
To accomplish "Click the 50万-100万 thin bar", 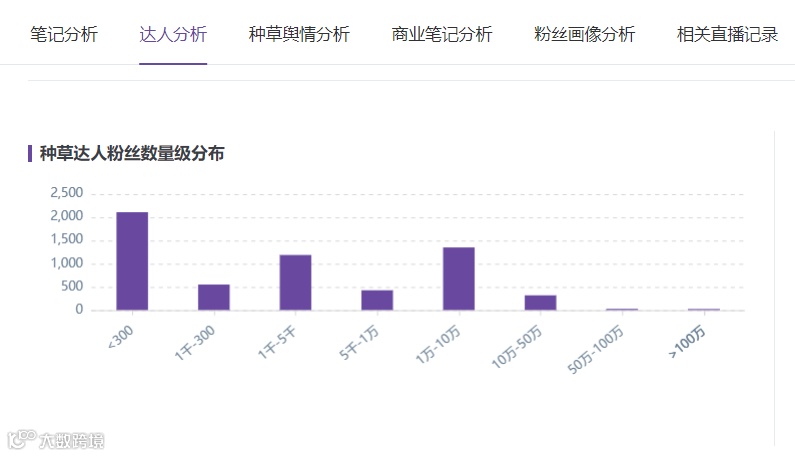I will (622, 309).
